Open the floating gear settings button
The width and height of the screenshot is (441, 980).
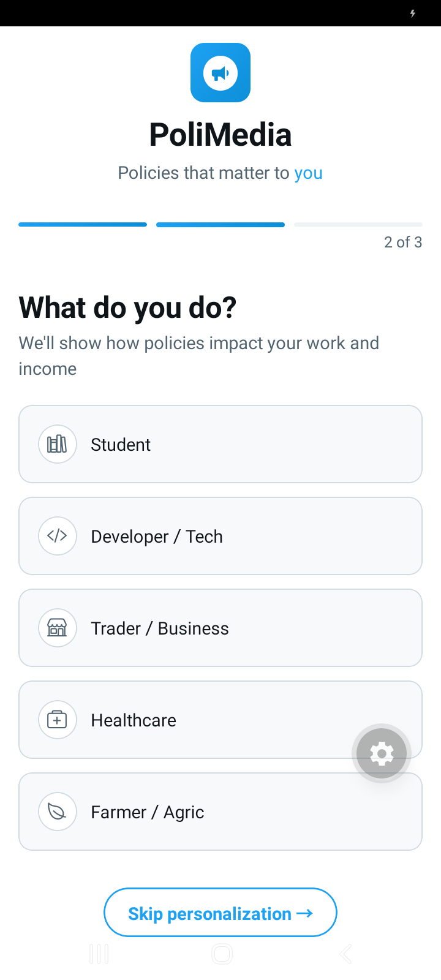[382, 753]
